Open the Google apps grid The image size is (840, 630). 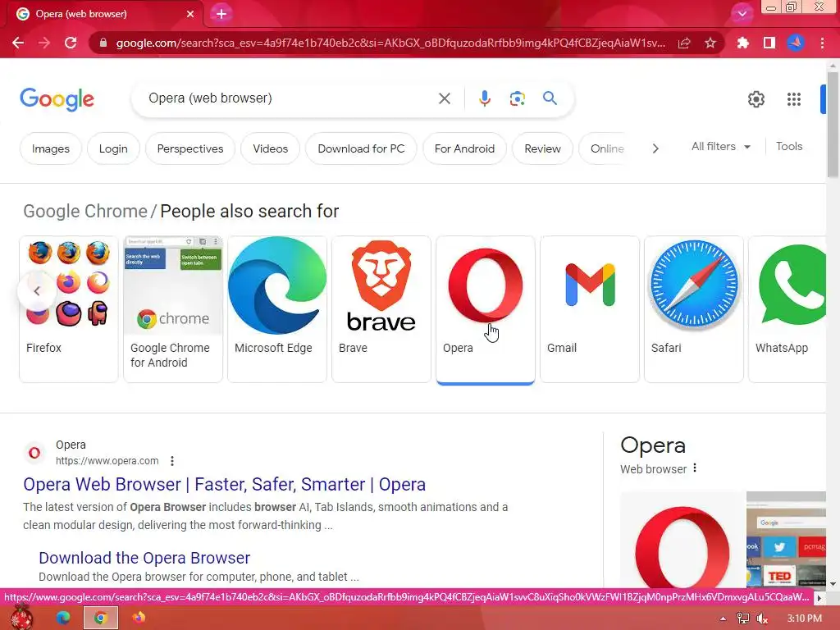click(x=794, y=99)
